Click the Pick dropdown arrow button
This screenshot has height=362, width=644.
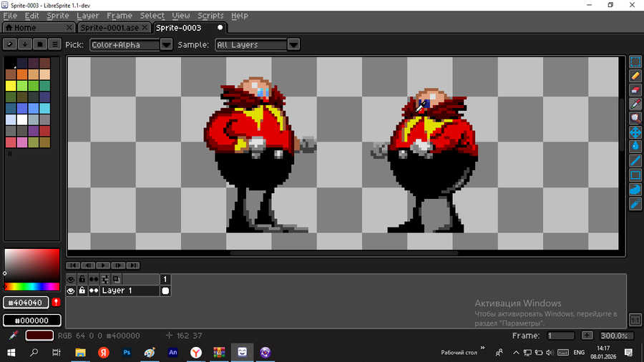coord(166,44)
